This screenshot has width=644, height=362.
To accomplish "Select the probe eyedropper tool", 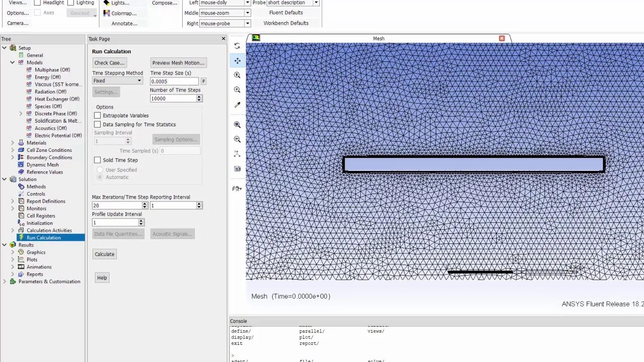I will pos(237,105).
